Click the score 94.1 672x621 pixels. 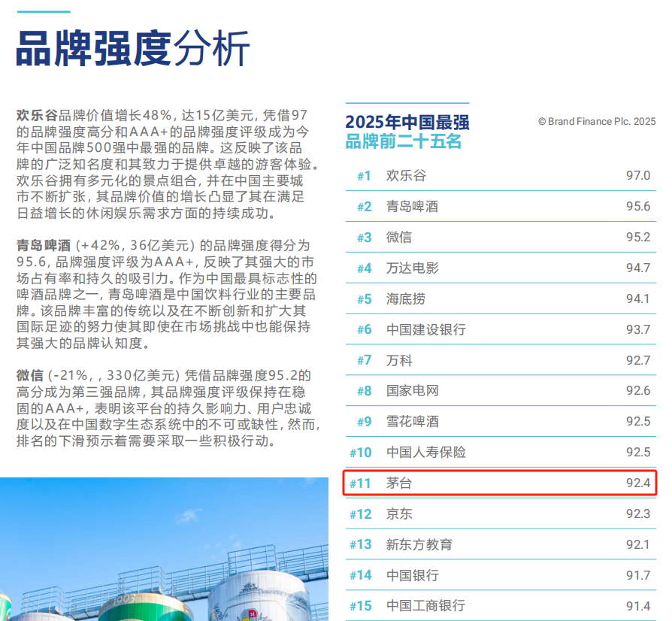pyautogui.click(x=638, y=298)
